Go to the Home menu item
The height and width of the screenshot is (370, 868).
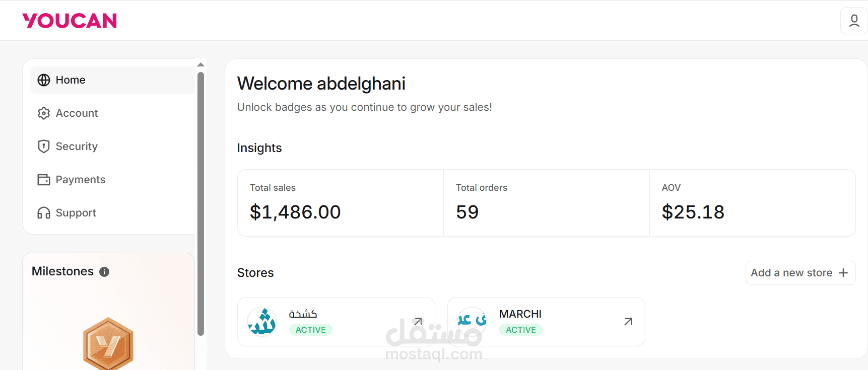point(71,80)
